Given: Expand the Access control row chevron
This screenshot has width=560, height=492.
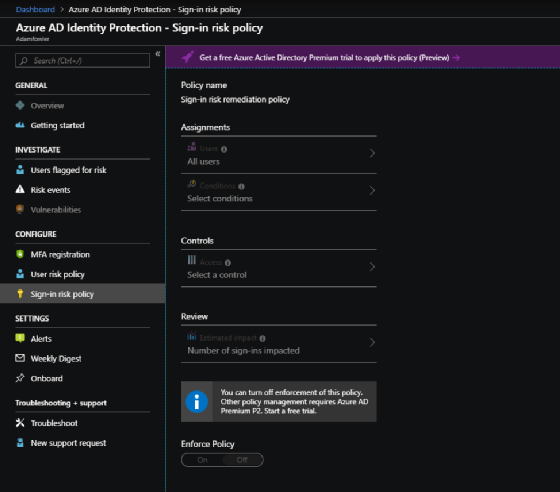Looking at the screenshot, I should click(x=372, y=267).
